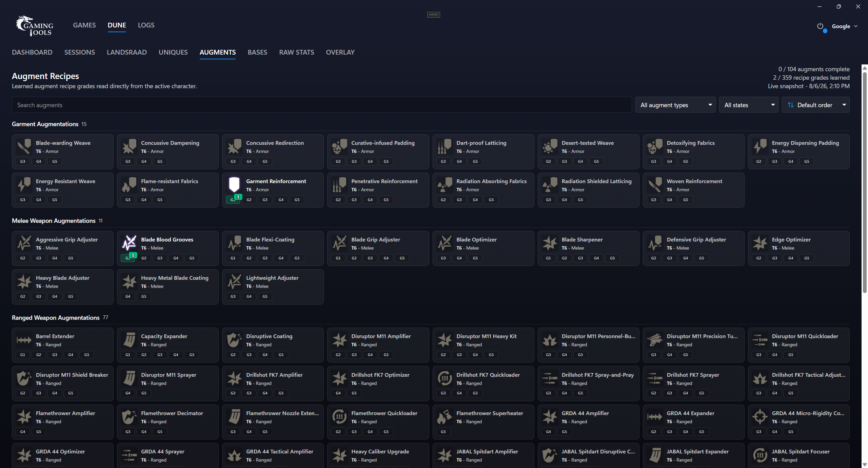
Task: Click the Disruptor M11 Precision Tuner gun icon
Action: [655, 340]
